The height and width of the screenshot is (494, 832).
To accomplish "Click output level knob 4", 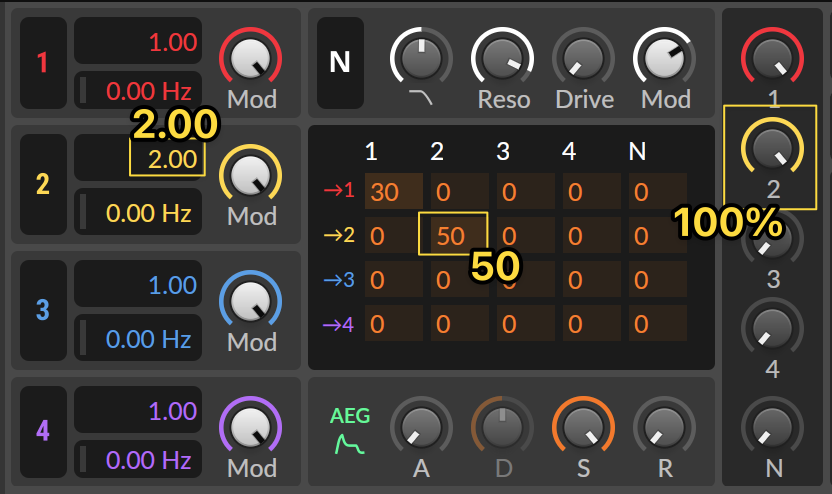I will 773,328.
